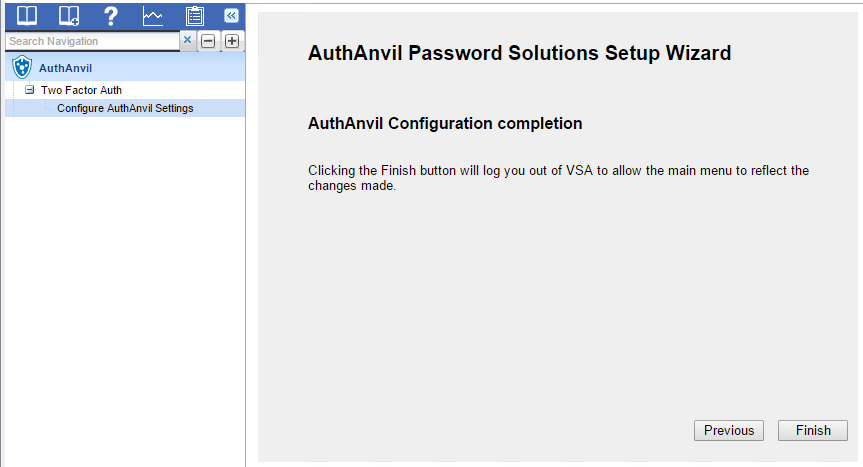This screenshot has height=467, width=863.
Task: Click the AuthAnvil Configuration completion subheading
Action: (x=445, y=123)
